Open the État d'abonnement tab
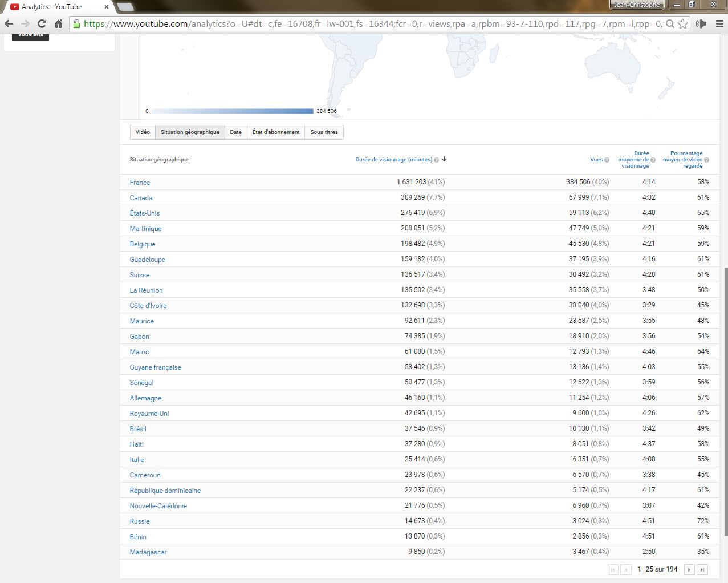 (276, 132)
